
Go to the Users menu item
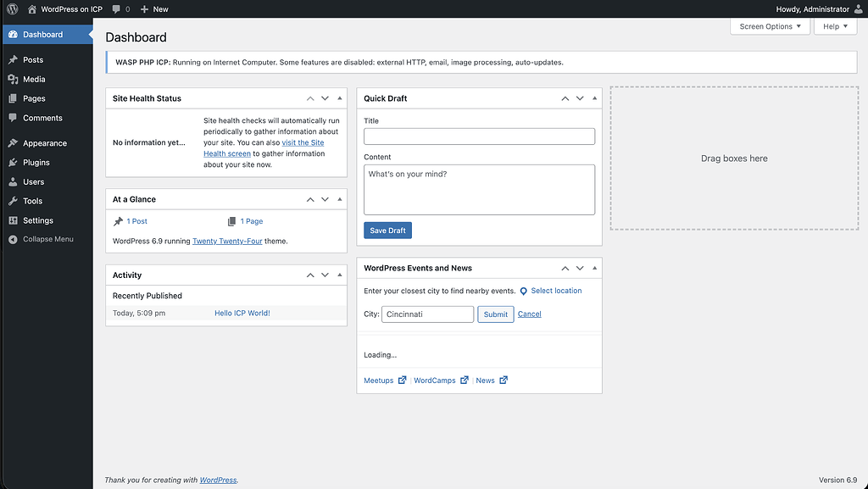[x=33, y=182]
